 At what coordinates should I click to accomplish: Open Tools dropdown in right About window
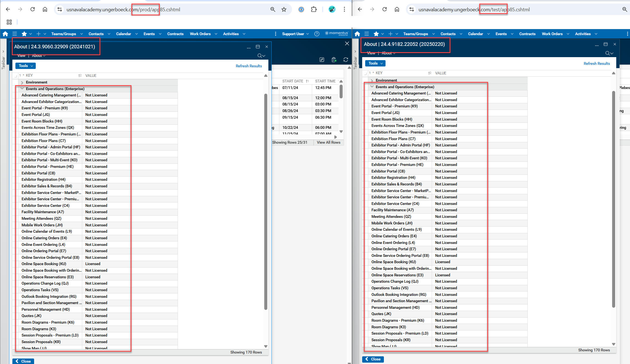375,63
